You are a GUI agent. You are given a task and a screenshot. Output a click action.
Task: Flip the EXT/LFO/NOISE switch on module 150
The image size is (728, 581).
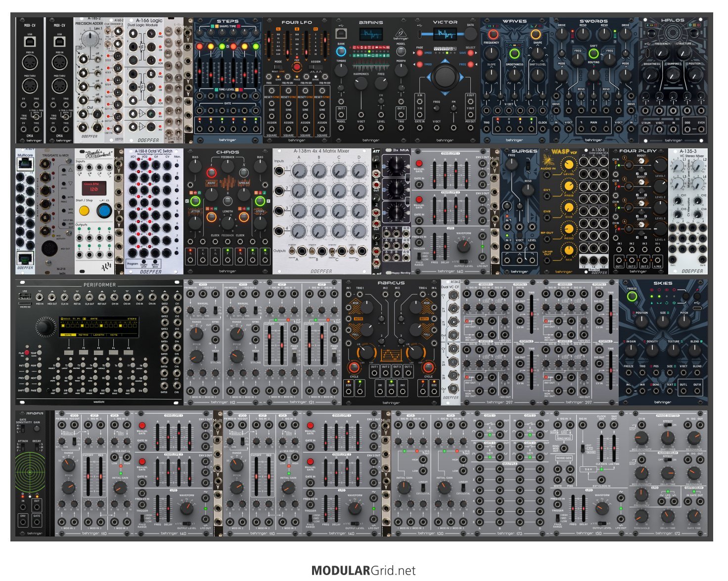point(582,448)
